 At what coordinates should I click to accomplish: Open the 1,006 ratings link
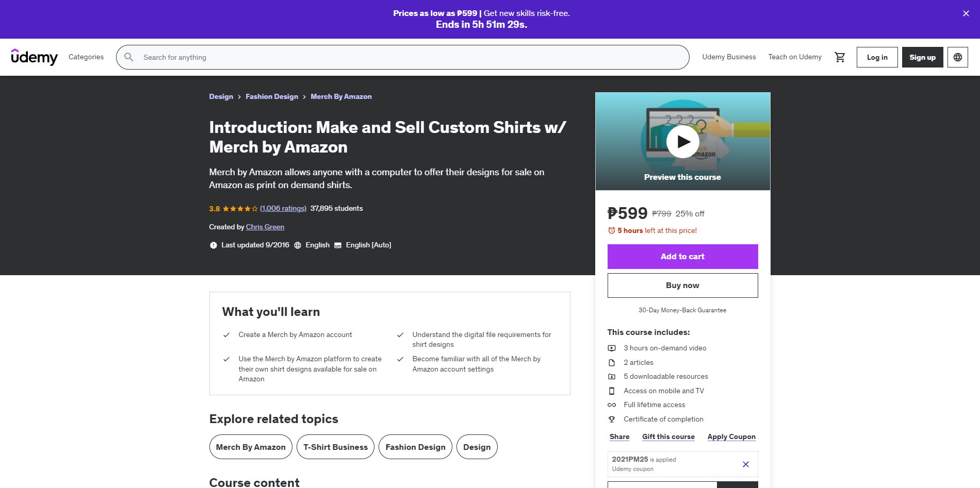pyautogui.click(x=283, y=208)
